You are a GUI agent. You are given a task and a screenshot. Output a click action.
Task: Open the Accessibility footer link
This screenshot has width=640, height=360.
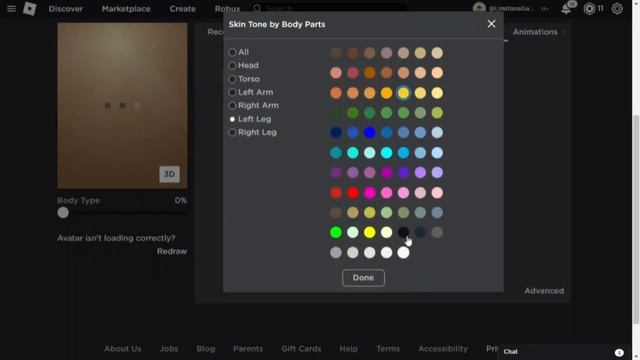(x=443, y=349)
